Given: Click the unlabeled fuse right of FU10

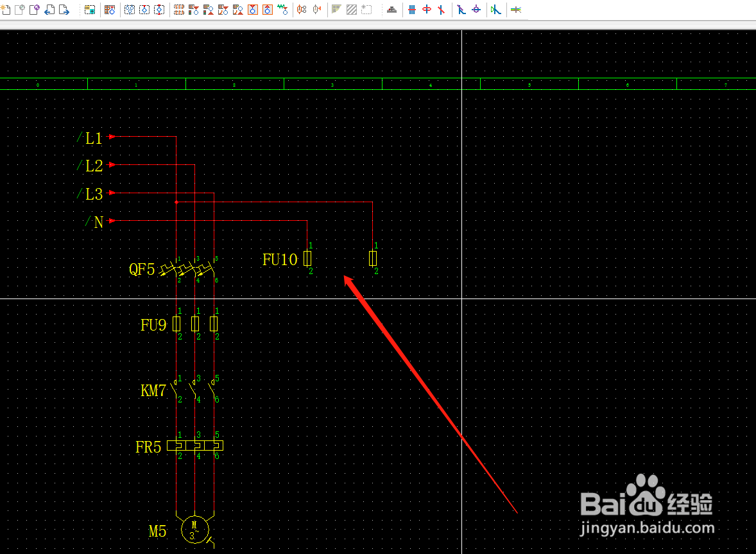Looking at the screenshot, I should pos(373,259).
